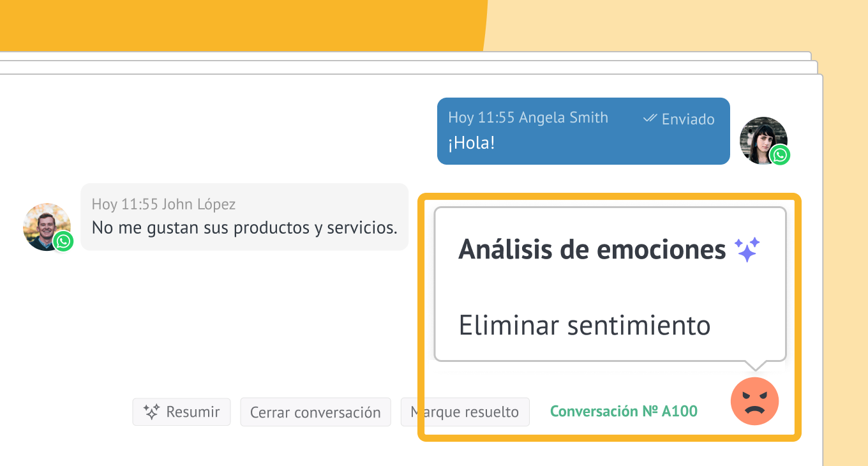Click the Hoy 11:55 John López timestamp
Screen dimensions: 868x466
(163, 204)
